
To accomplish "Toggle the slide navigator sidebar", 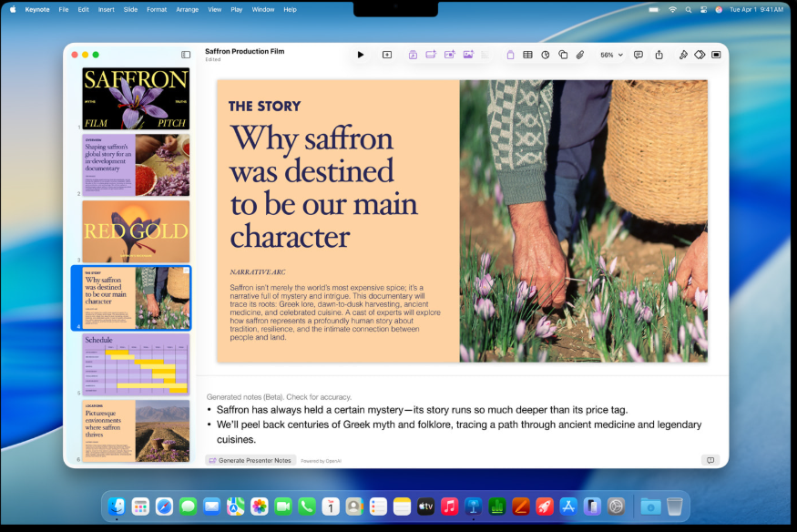I will click(186, 55).
